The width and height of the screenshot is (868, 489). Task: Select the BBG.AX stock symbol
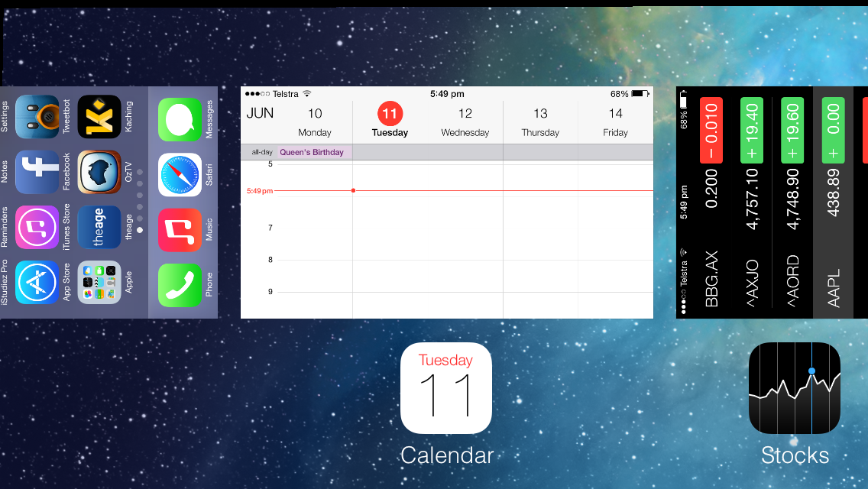[711, 279]
